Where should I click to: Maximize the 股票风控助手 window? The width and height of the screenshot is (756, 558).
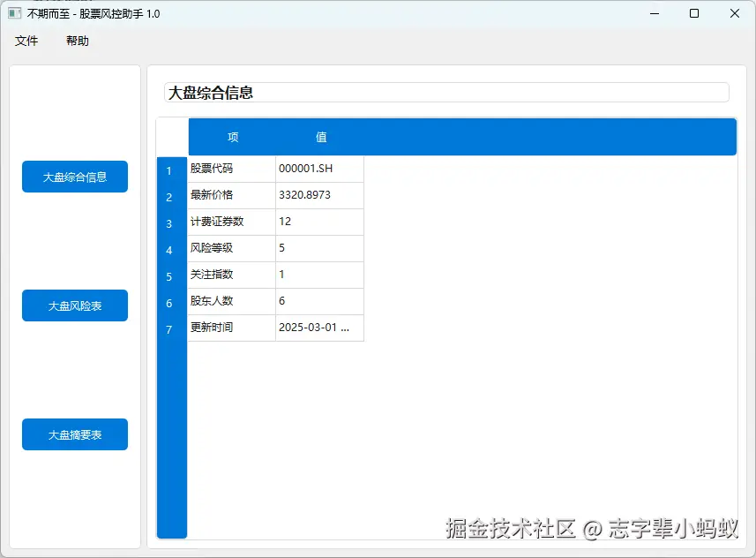tap(694, 13)
